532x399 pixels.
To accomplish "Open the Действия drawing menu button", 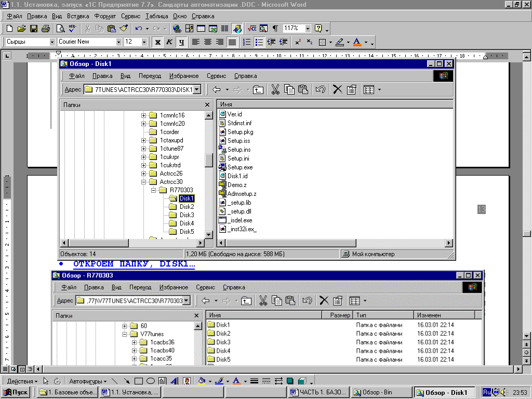I will coord(22,381).
